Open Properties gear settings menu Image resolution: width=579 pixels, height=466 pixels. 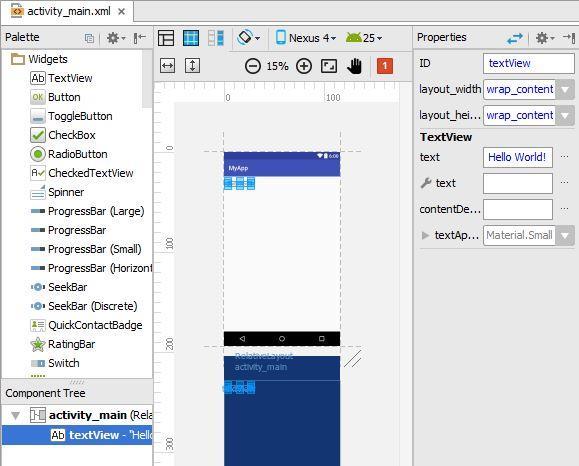545,38
